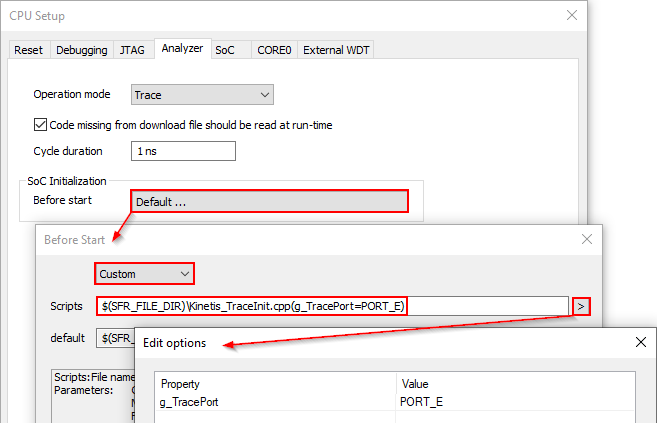
Task: Toggle code missing from download file checkbox
Action: [x=41, y=125]
